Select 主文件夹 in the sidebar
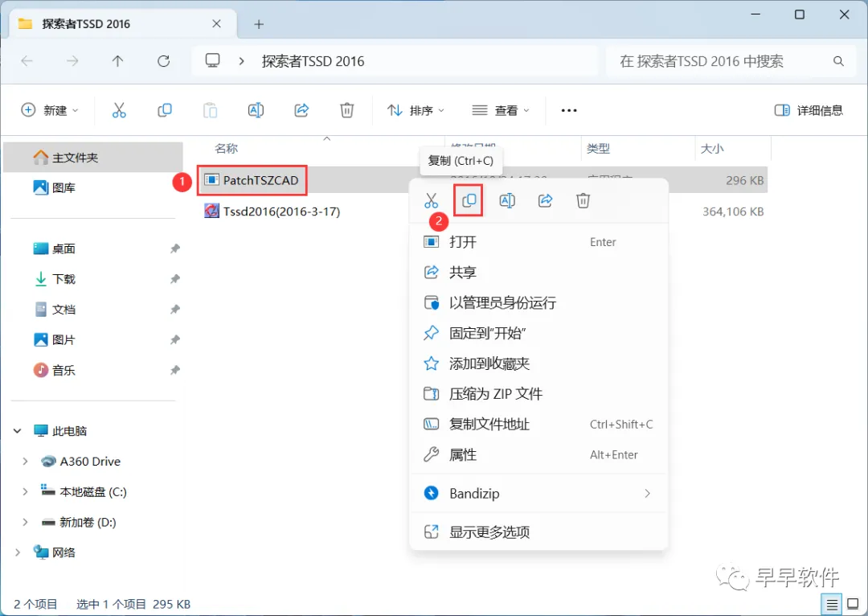Viewport: 868px width, 616px height. click(x=93, y=158)
